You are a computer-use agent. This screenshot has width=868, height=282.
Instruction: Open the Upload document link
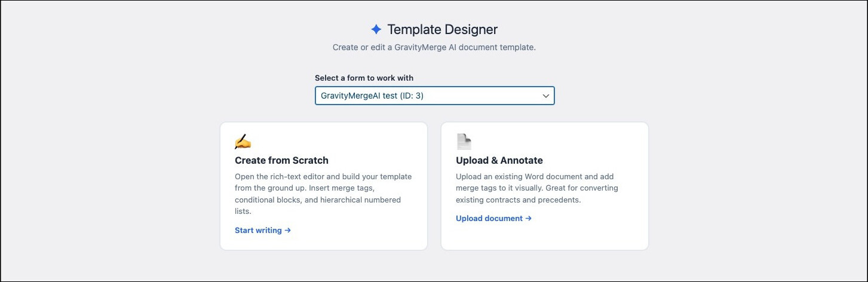click(489, 218)
